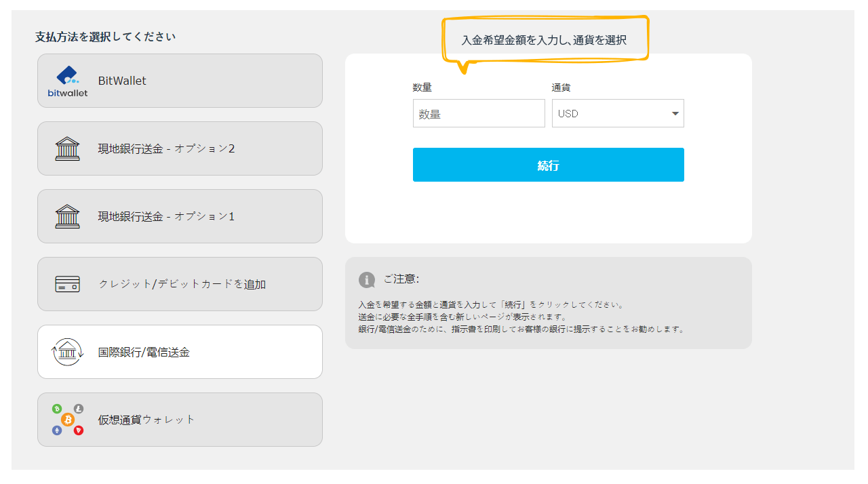
Task: Click the ご注意: notice heading
Action: (401, 279)
